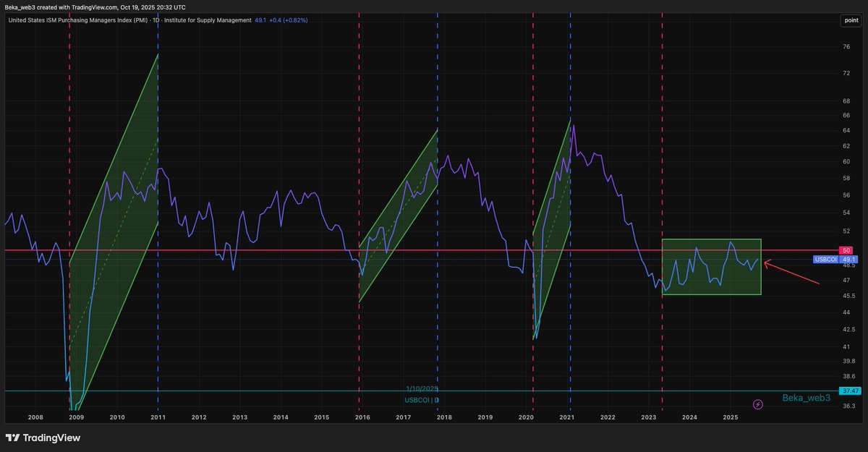The height and width of the screenshot is (452, 868).
Task: Click the '1/10/2025' date label
Action: (x=423, y=389)
